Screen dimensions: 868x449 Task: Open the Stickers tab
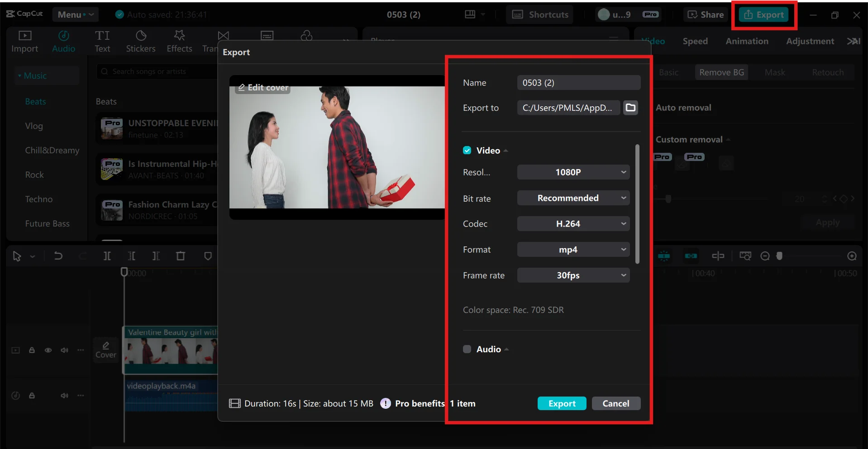pyautogui.click(x=141, y=42)
